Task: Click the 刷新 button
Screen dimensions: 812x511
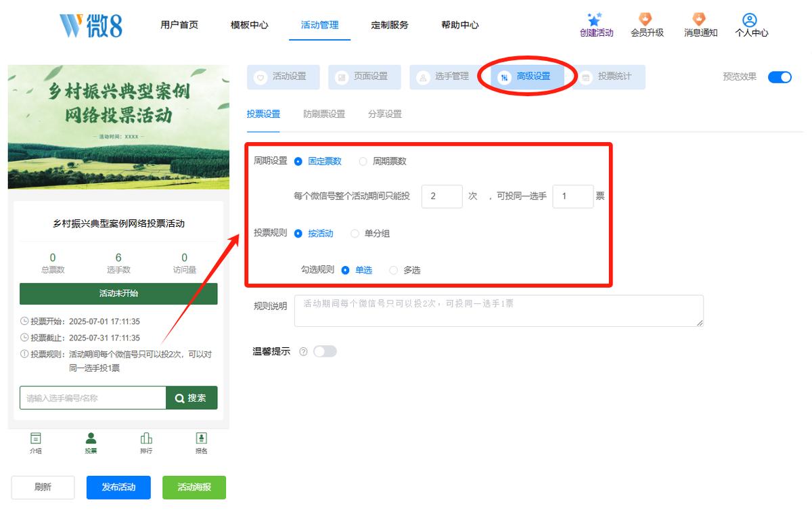Action: pos(43,487)
